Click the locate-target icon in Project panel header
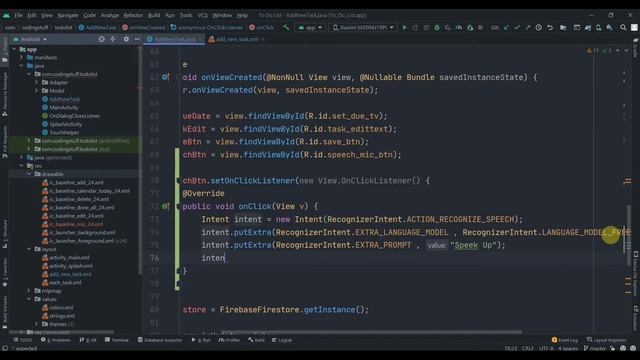This screenshot has width=640, height=360. (102, 39)
